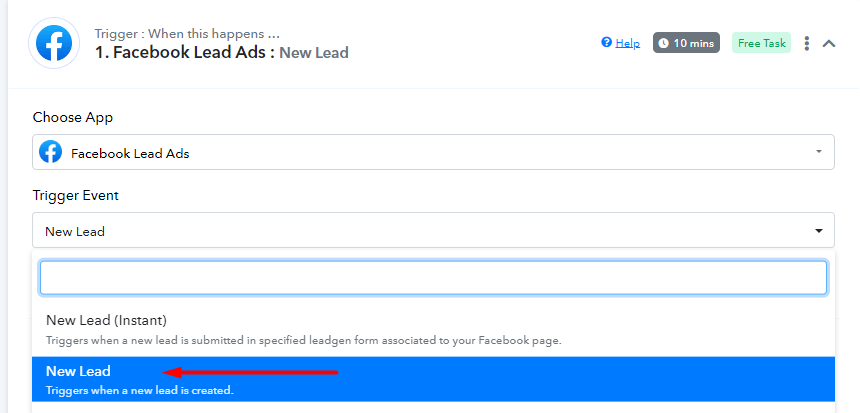This screenshot has width=860, height=413.
Task: Click the question mark help icon
Action: click(x=606, y=42)
